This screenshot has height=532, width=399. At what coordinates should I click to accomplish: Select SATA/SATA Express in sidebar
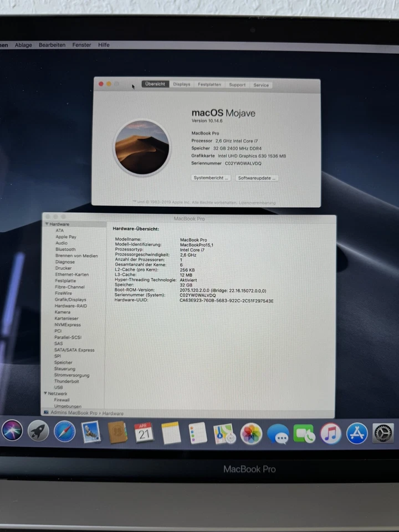(x=74, y=350)
